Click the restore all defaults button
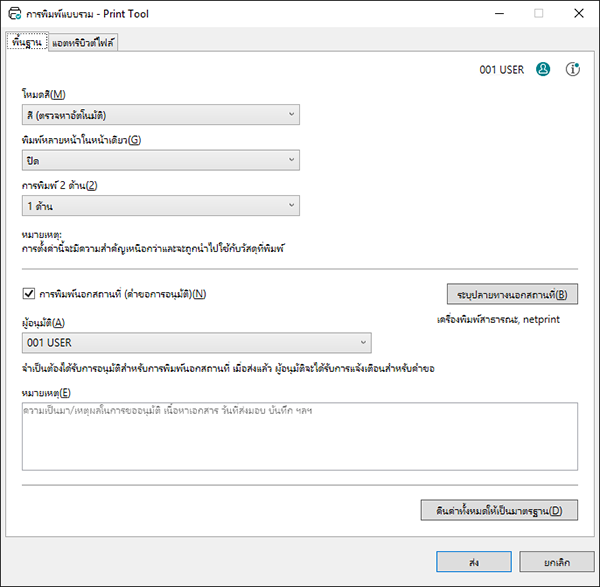 click(500, 511)
